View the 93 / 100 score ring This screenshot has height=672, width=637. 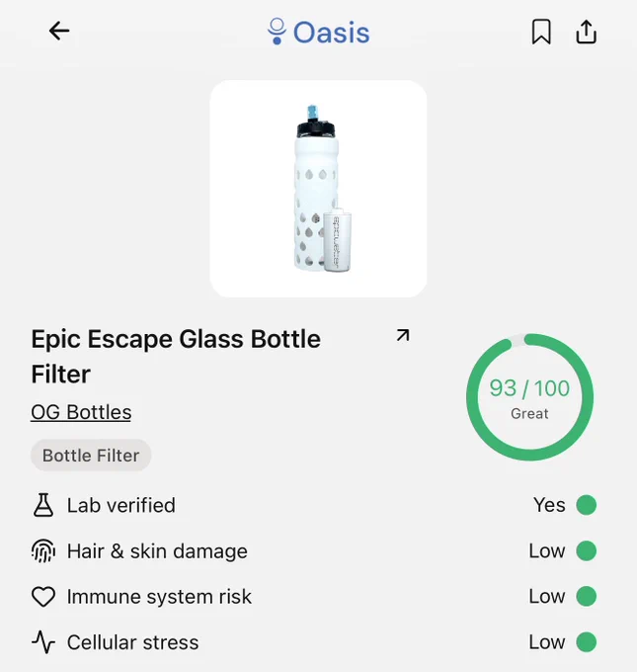pyautogui.click(x=529, y=397)
